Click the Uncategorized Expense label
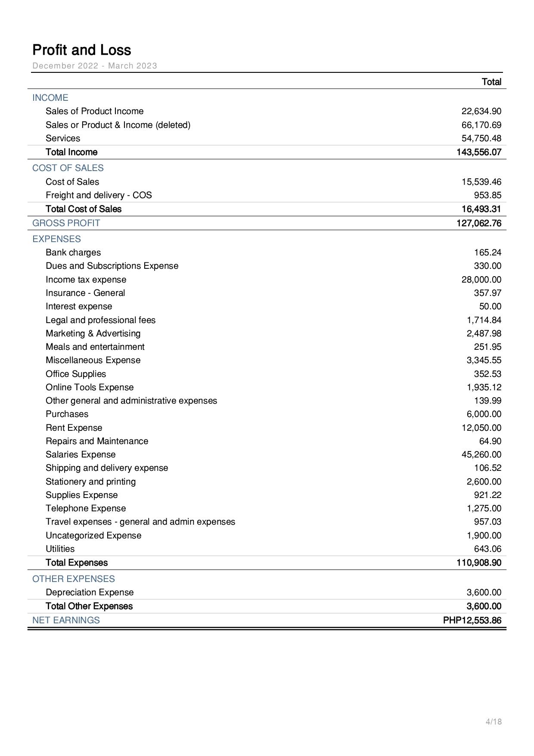534x756 pixels. (x=93, y=535)
